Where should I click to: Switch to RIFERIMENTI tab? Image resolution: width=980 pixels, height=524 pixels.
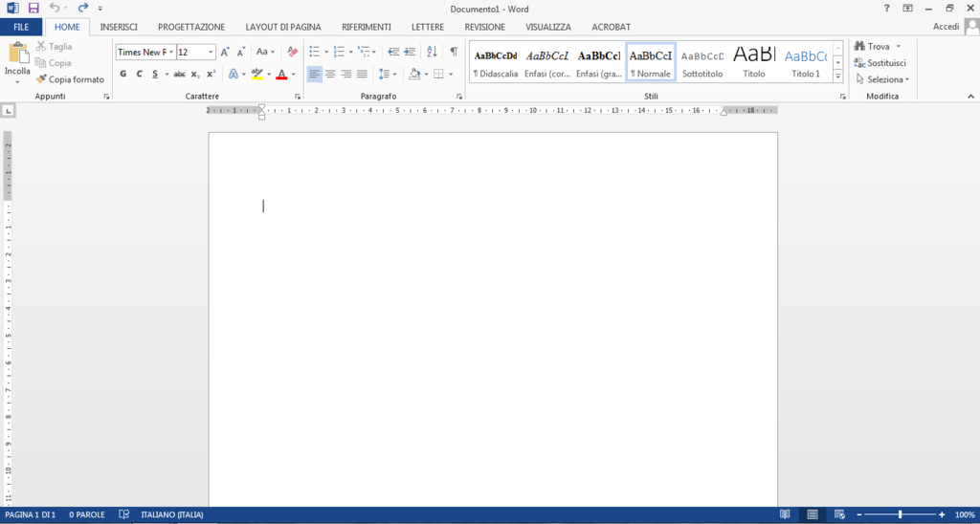[x=367, y=27]
